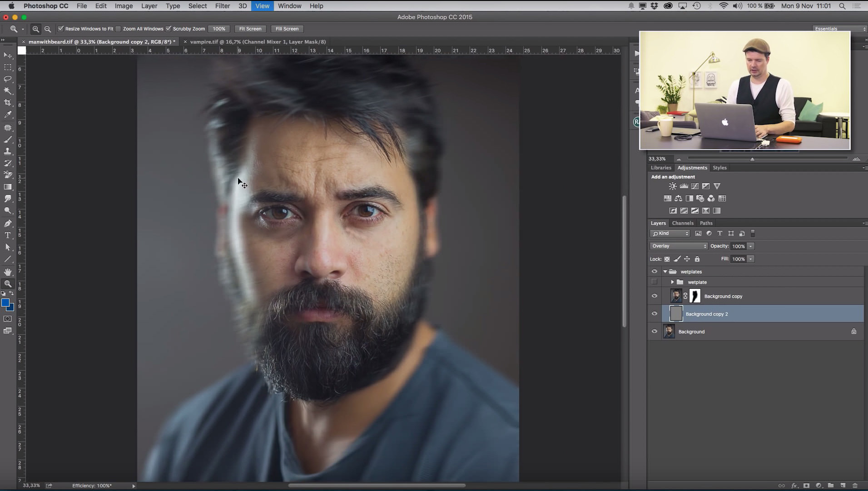Viewport: 868px width, 491px height.
Task: Open the Overlay blend mode dropdown
Action: click(679, 246)
